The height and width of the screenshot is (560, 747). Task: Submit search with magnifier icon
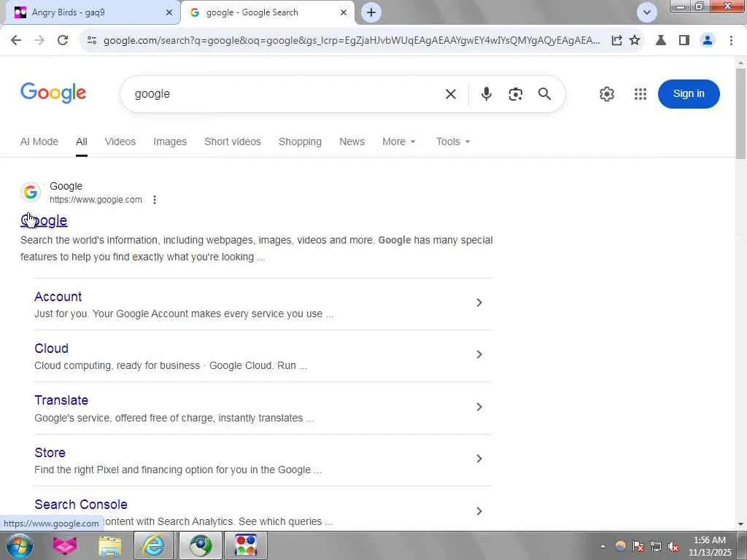point(544,94)
